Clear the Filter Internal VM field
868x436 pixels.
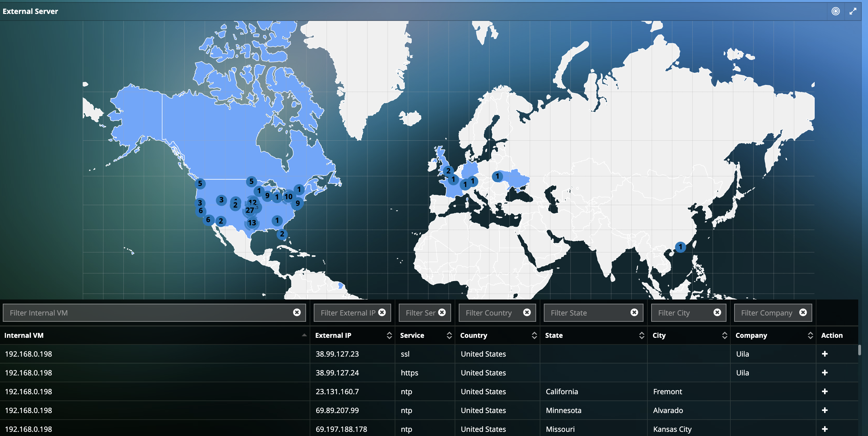click(x=297, y=312)
